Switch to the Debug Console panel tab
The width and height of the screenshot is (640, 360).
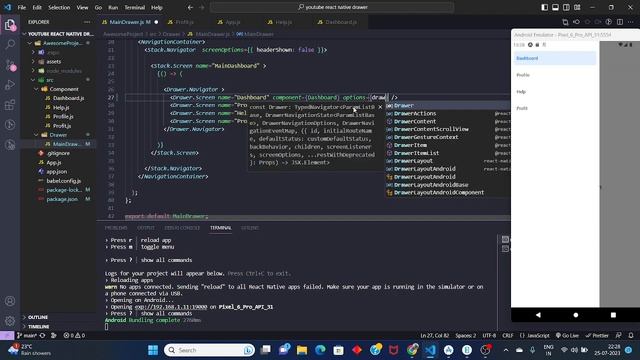(182, 228)
